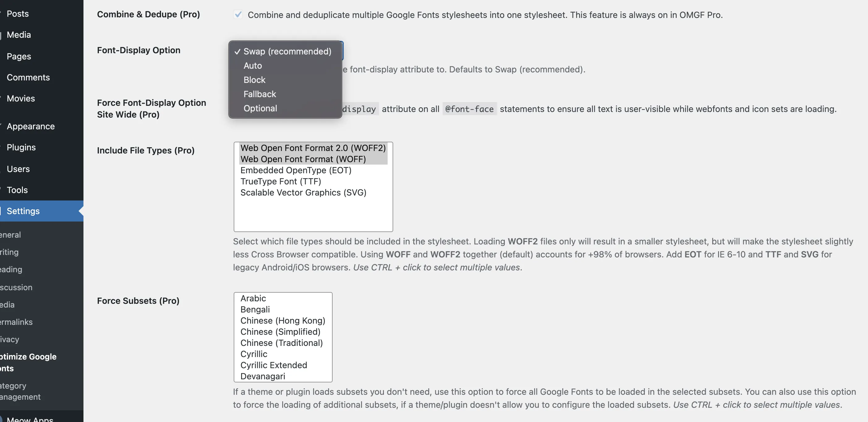Image resolution: width=868 pixels, height=422 pixels.
Task: Choose Cyrillic Extended in Force Subsets
Action: [x=274, y=365]
